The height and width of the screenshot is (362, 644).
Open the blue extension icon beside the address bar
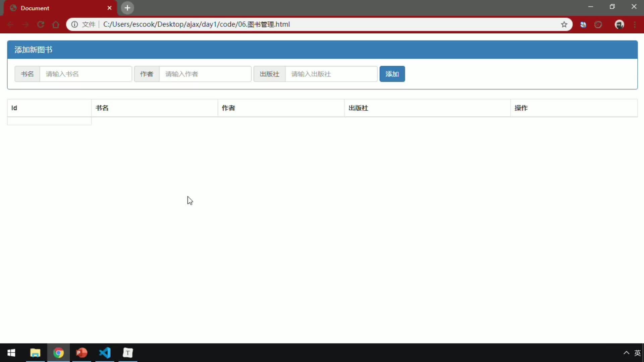[x=583, y=24]
